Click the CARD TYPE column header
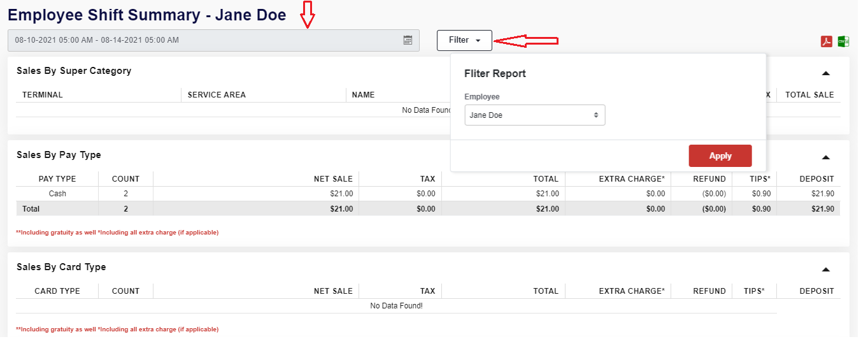The height and width of the screenshot is (339, 868). [x=57, y=291]
